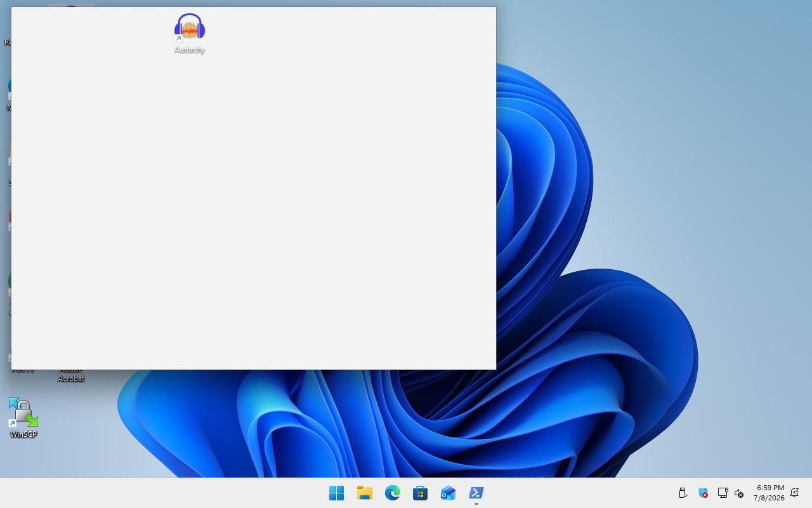Click the Adobe Acrobat desktop icon label

pos(71,374)
